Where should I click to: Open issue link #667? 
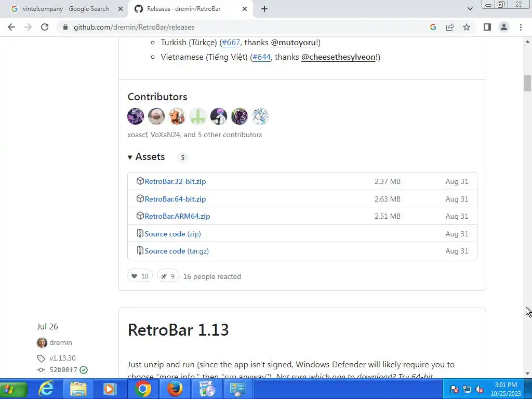(x=231, y=43)
